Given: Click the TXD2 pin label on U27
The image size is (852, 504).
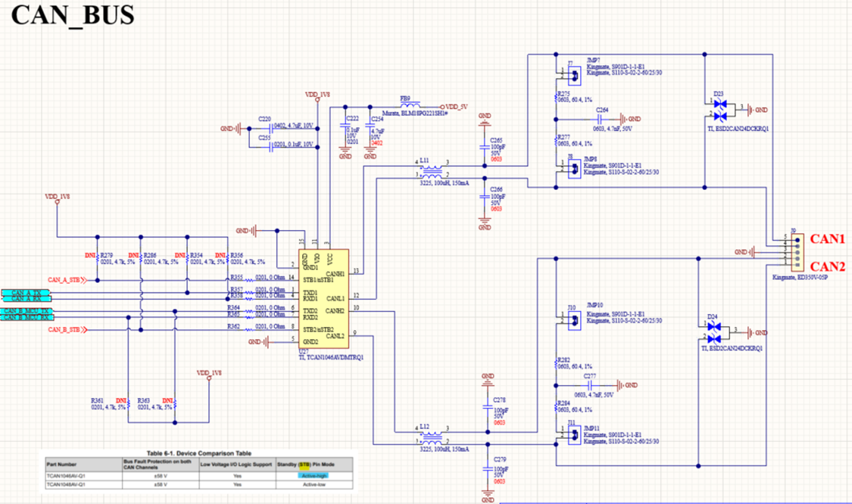Looking at the screenshot, I should [311, 311].
